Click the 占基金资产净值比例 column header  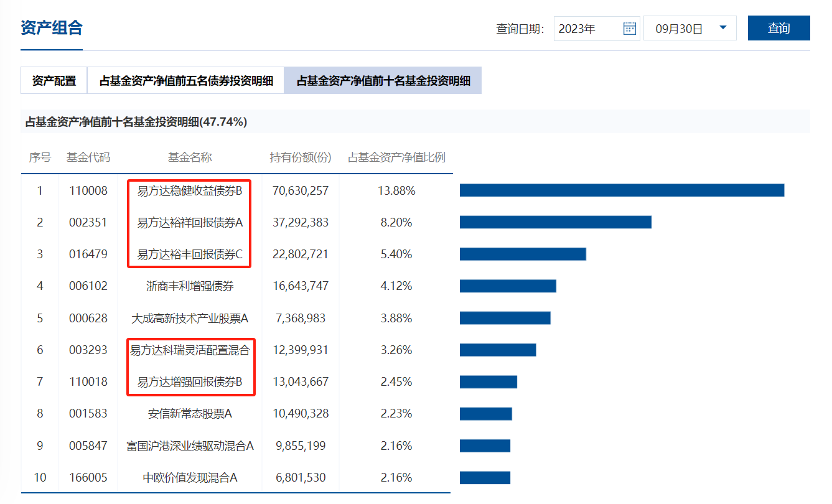click(396, 157)
